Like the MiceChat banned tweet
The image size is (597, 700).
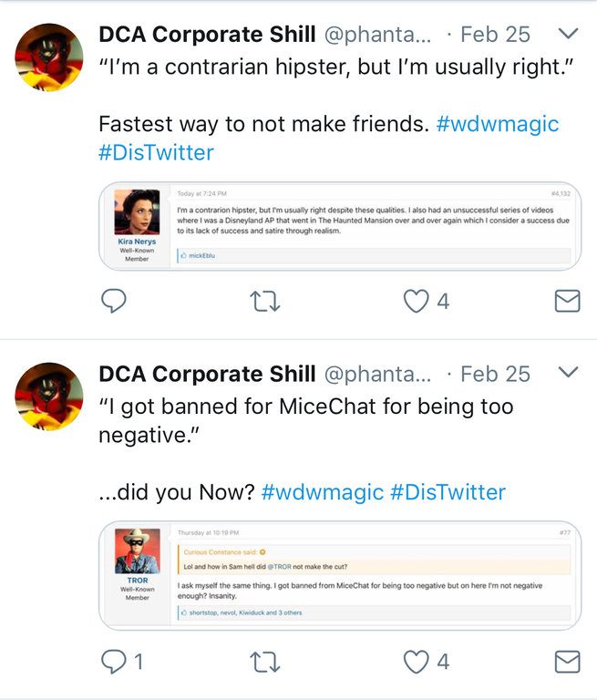(417, 661)
